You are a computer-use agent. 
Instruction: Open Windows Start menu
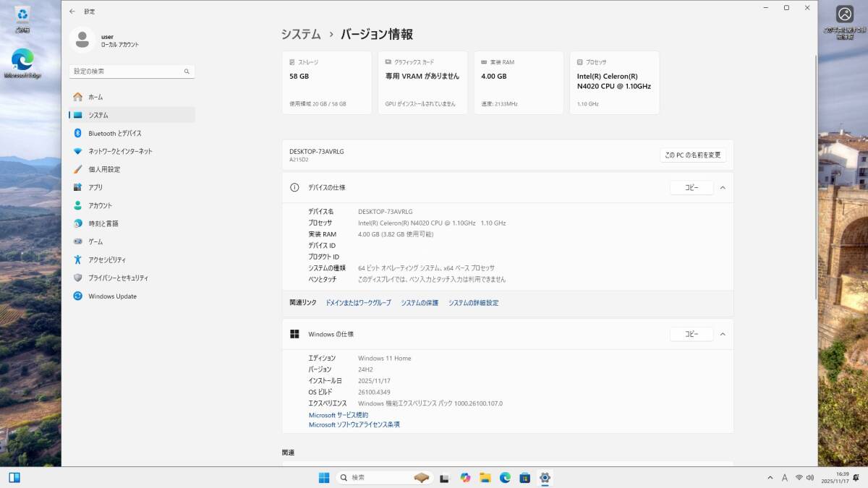324,478
